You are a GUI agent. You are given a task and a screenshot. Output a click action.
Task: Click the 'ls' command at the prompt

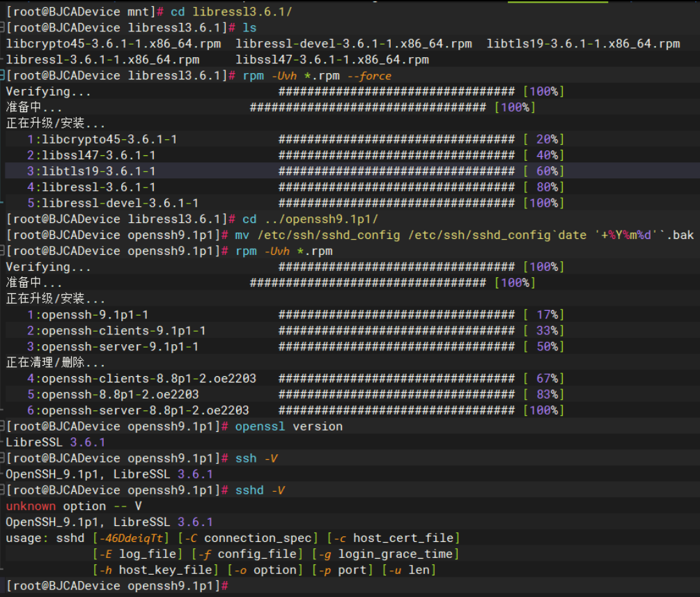coord(249,28)
